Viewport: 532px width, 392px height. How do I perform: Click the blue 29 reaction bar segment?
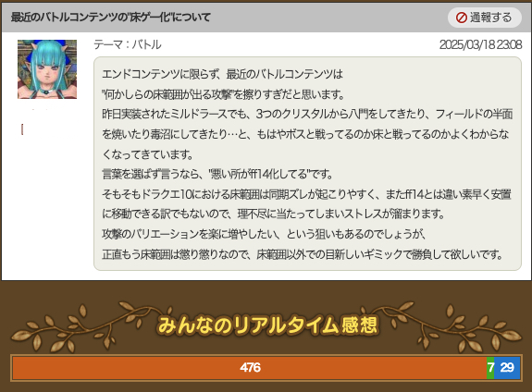coord(507,368)
